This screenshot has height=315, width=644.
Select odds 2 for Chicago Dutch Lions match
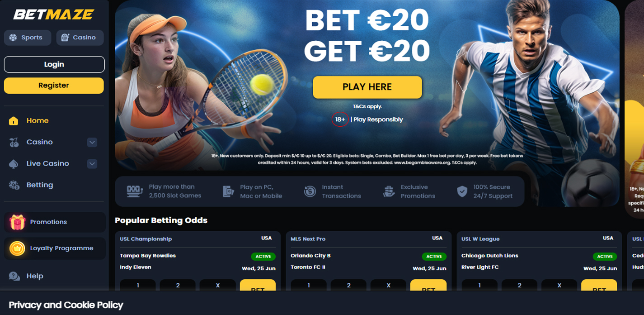tap(519, 285)
